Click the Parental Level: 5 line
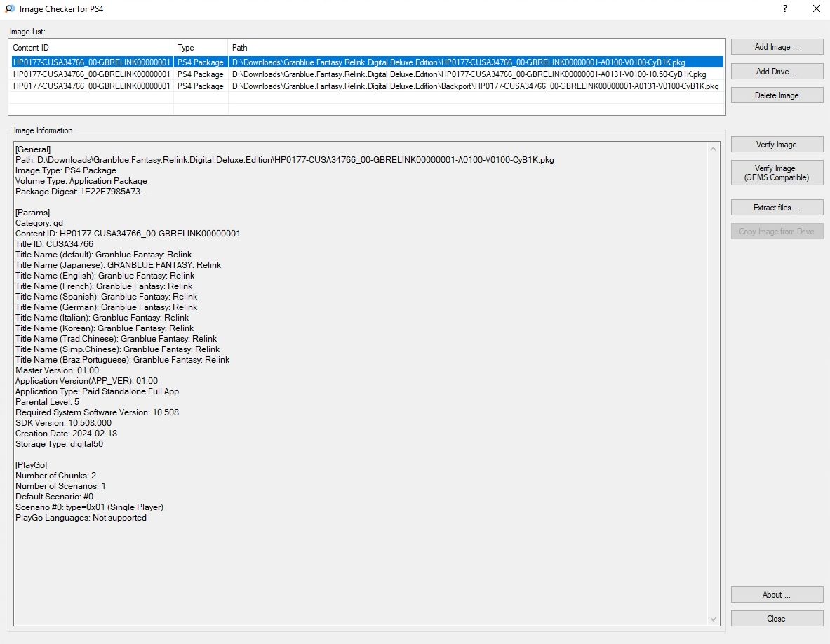 [x=47, y=402]
